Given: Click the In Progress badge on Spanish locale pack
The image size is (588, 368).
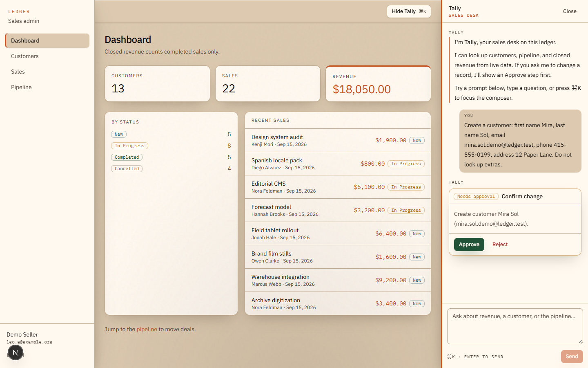Looking at the screenshot, I should coord(406,164).
